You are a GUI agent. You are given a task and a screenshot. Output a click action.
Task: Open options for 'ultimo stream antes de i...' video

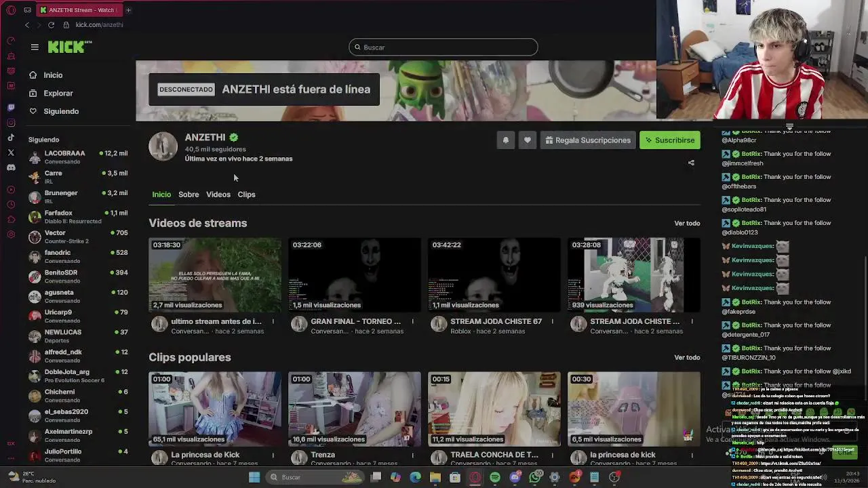pos(273,321)
